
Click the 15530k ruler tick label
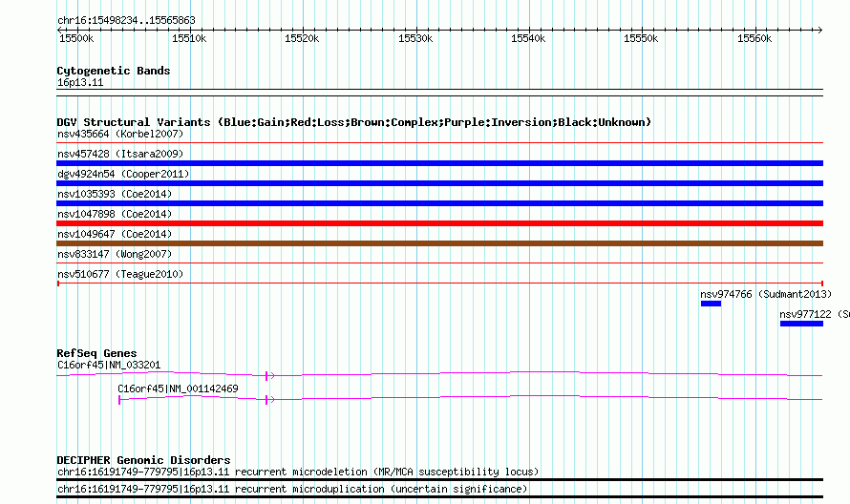[x=415, y=38]
